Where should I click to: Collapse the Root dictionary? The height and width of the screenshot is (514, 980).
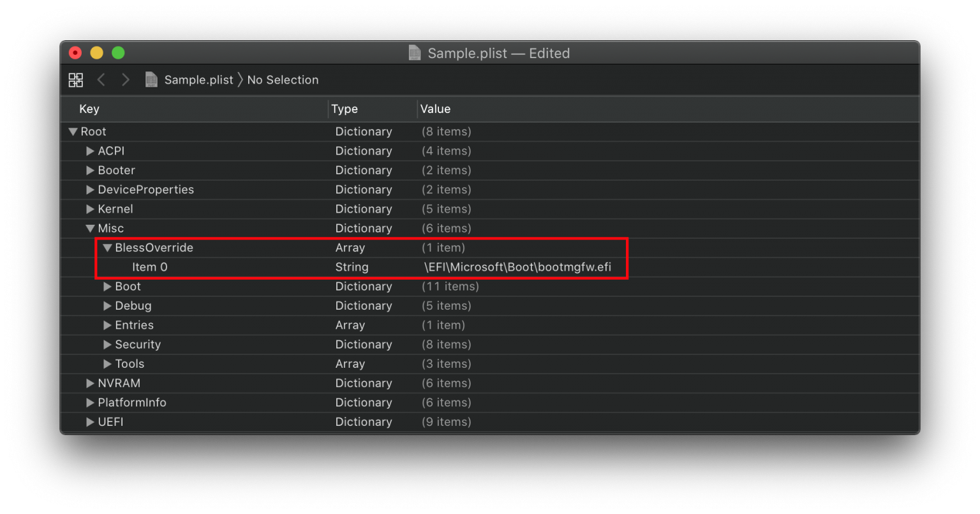point(73,132)
